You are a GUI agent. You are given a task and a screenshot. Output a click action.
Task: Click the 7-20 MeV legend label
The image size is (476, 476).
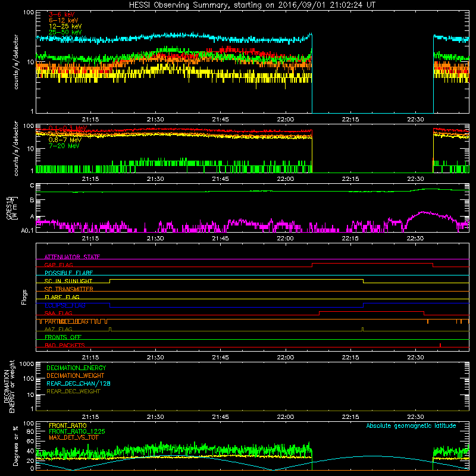[64, 146]
